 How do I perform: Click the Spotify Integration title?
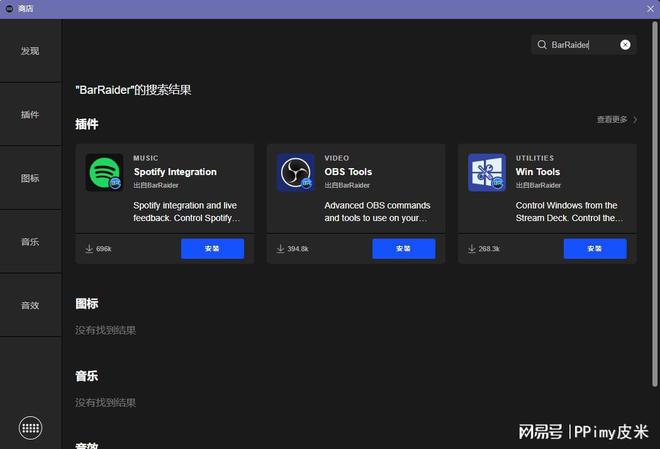(x=175, y=172)
